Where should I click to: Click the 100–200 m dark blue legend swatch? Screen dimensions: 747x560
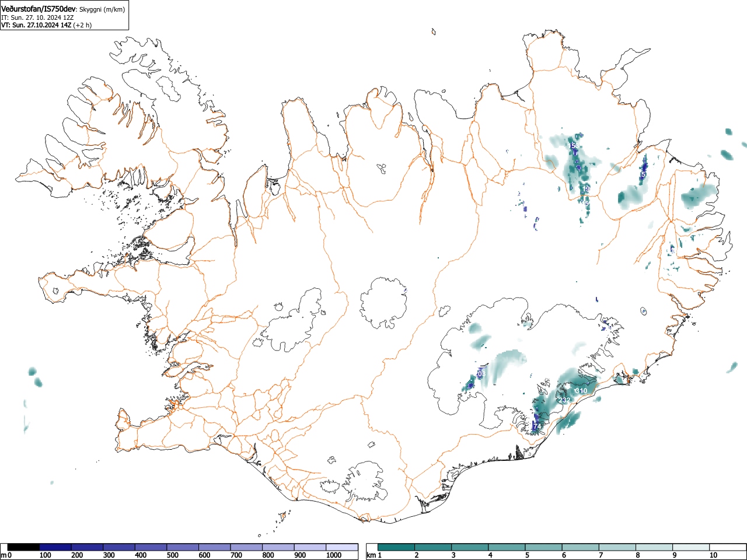[x=55, y=547]
